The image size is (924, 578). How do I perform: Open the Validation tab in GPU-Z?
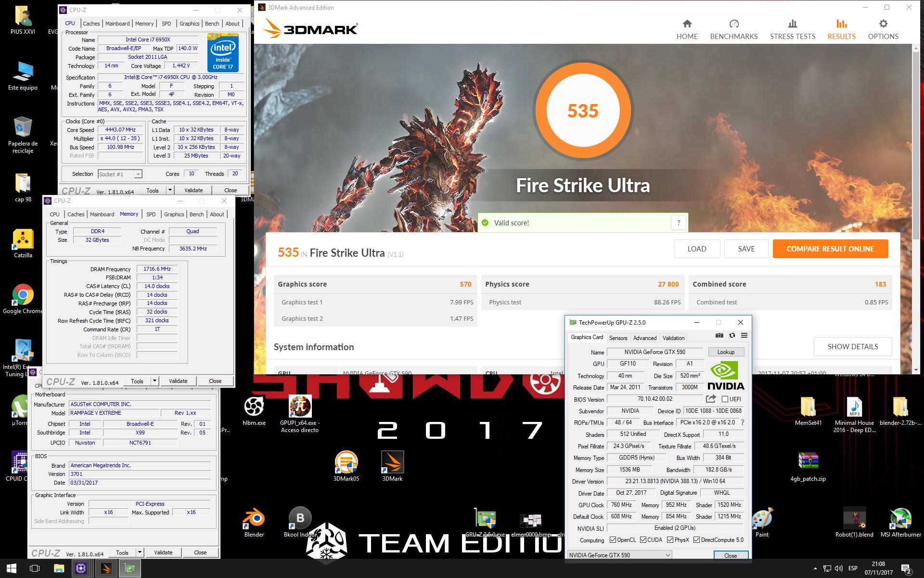[673, 338]
